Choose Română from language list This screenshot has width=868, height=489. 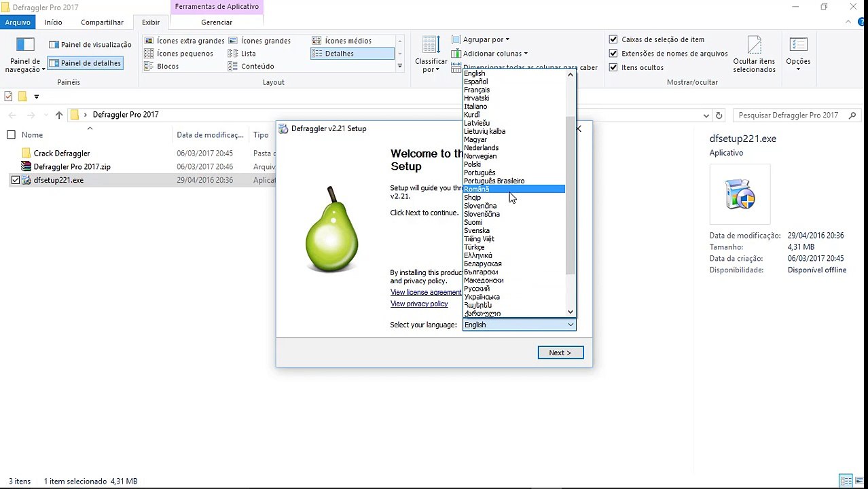coord(514,189)
